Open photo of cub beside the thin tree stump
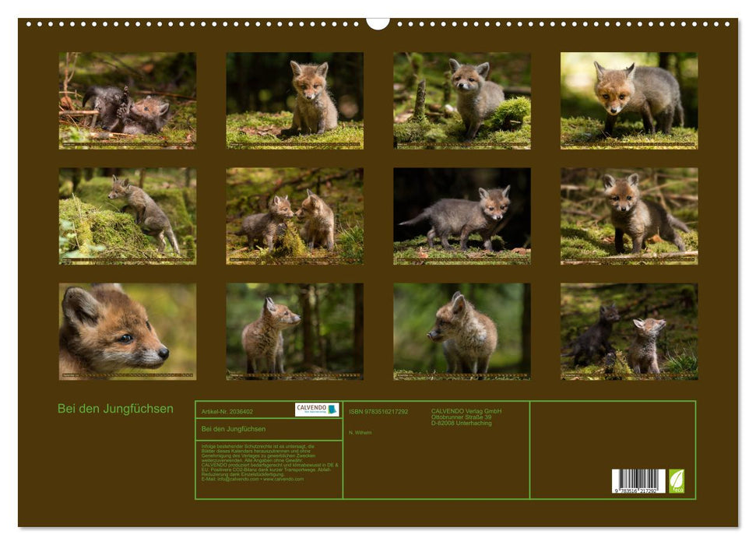This screenshot has height=545, width=756. coord(462,100)
